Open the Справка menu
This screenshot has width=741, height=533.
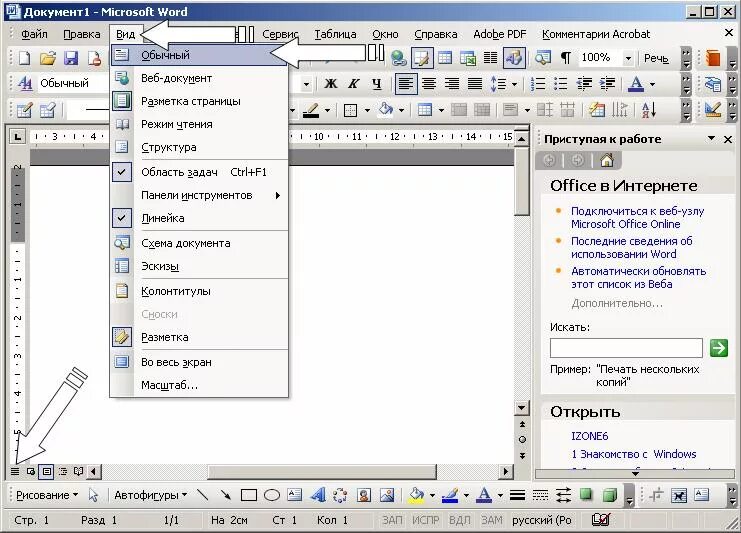[436, 34]
